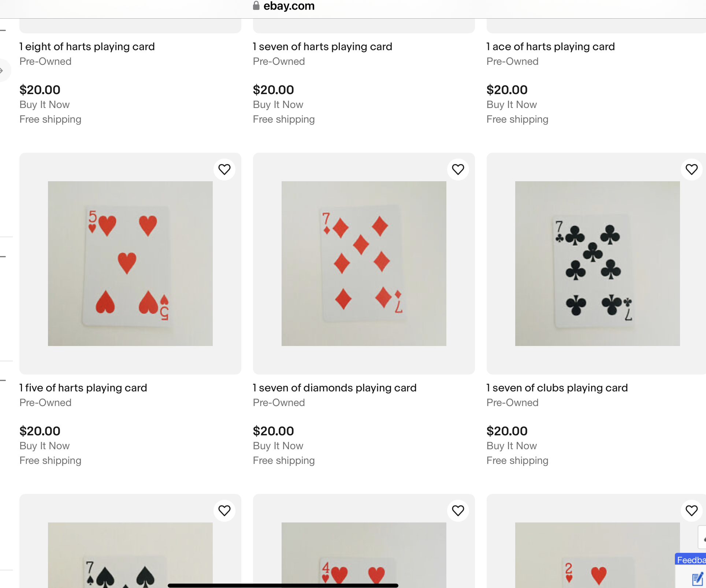Add two of hearts card to watchlist
Viewport: 706px width, 588px height.
691,510
